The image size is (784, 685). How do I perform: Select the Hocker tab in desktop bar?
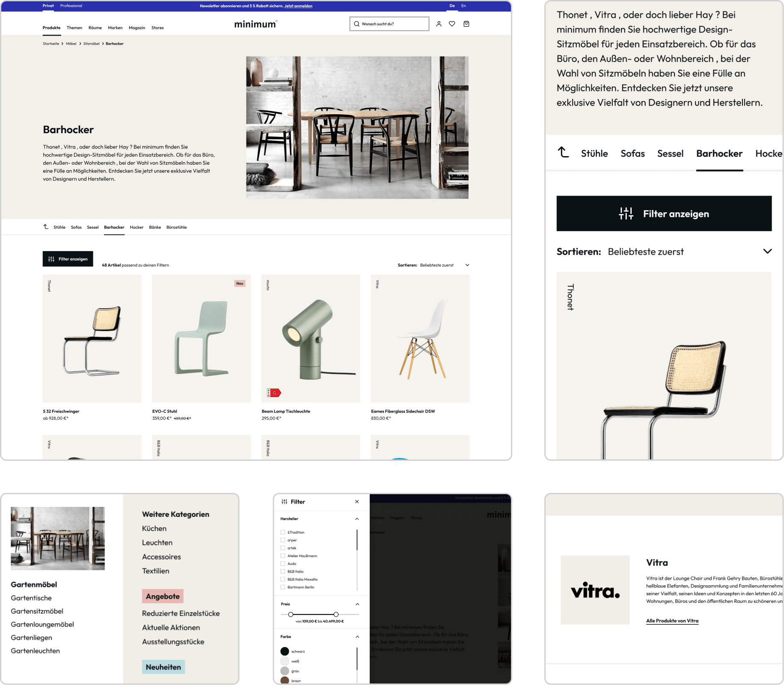(x=137, y=227)
